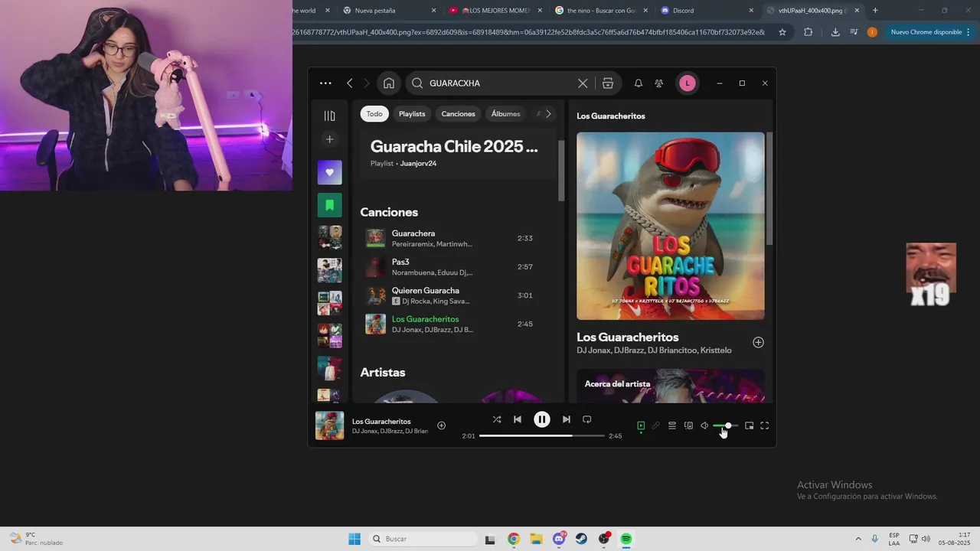Adjust the volume slider
The width and height of the screenshot is (980, 551).
[726, 425]
